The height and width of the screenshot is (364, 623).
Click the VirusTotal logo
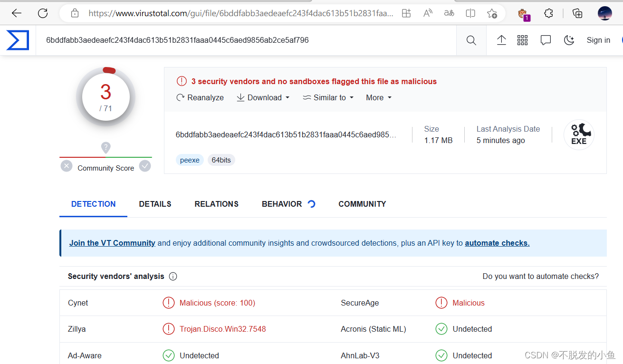18,40
